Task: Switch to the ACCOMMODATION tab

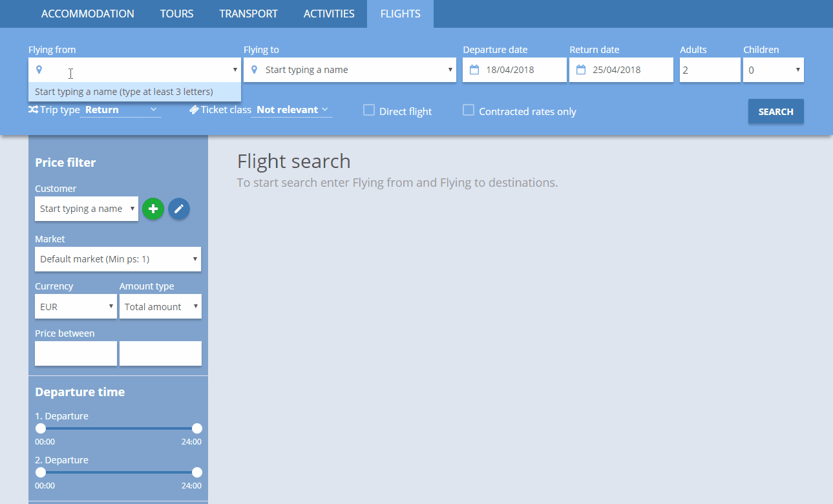Action: click(87, 14)
